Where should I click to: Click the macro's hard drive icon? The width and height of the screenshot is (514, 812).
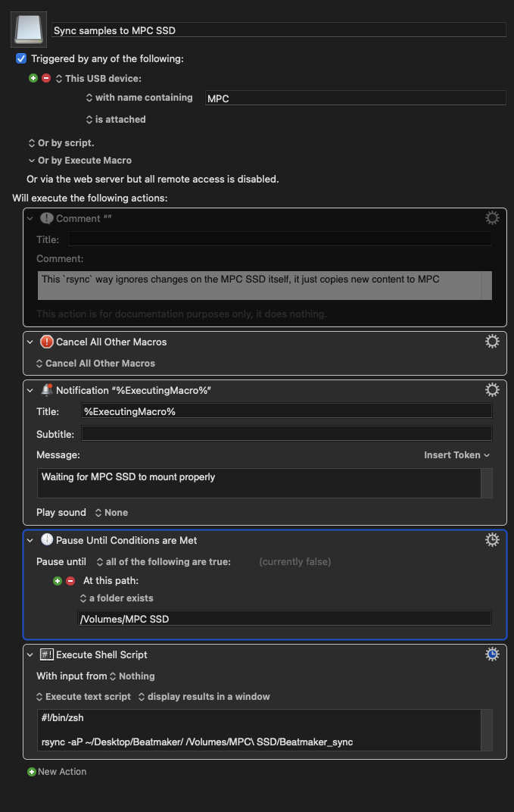point(29,30)
